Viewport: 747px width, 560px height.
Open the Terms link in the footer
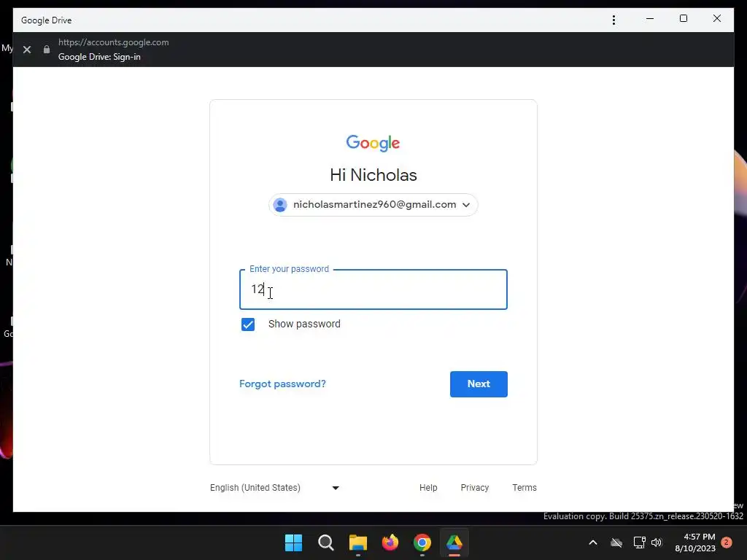tap(525, 488)
